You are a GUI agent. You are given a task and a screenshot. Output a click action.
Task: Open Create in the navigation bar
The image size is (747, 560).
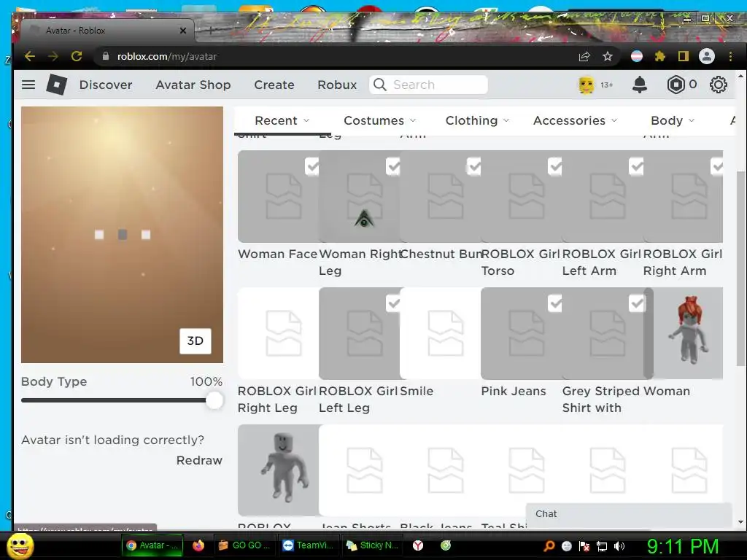[274, 85]
